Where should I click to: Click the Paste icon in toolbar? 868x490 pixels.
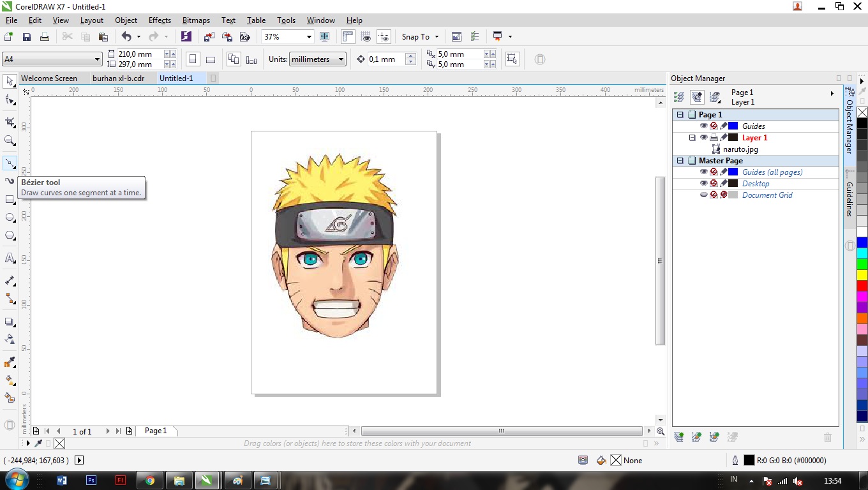point(103,37)
